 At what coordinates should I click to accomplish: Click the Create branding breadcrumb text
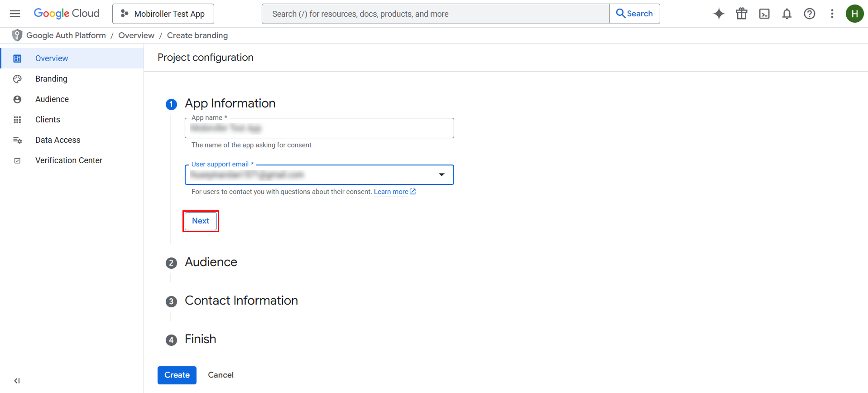point(197,35)
